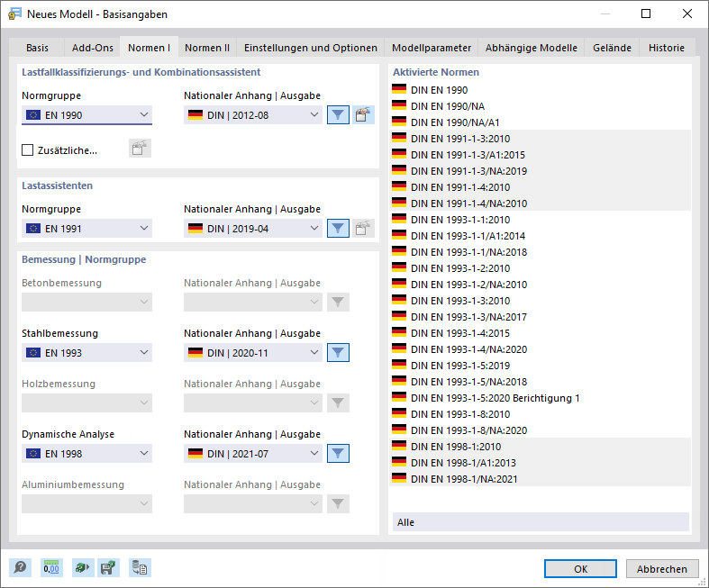709x588 pixels.
Task: Toggle filter icon next to DIN | 2012-08
Action: (x=338, y=114)
